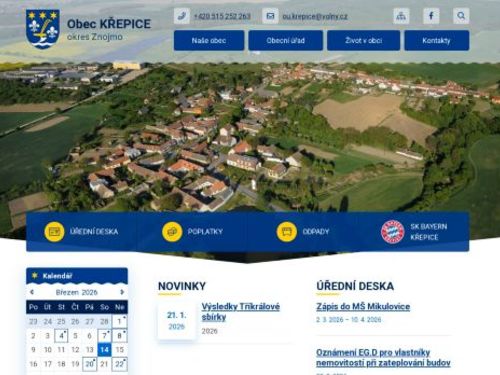Open the Výsledky Tříkrálové sbírky news article

(241, 312)
